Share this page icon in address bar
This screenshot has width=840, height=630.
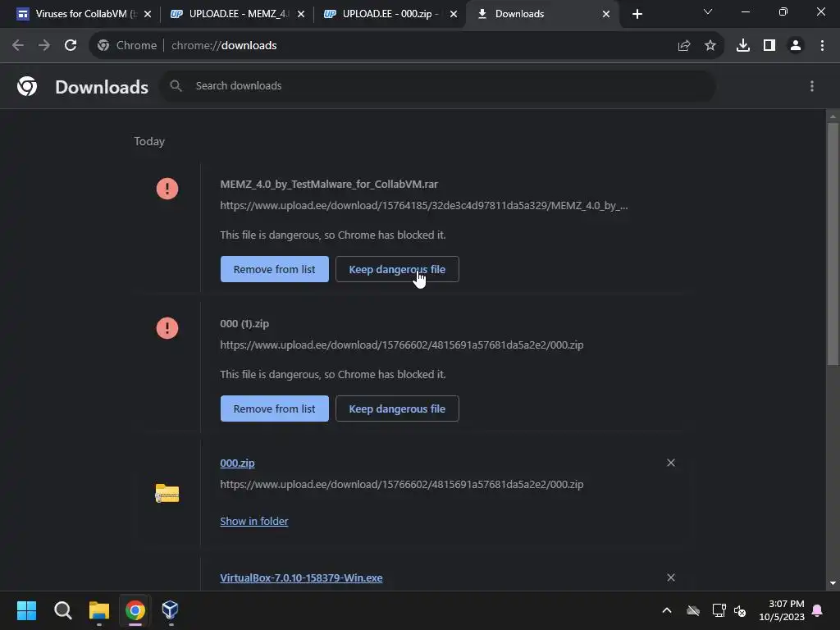click(x=684, y=46)
